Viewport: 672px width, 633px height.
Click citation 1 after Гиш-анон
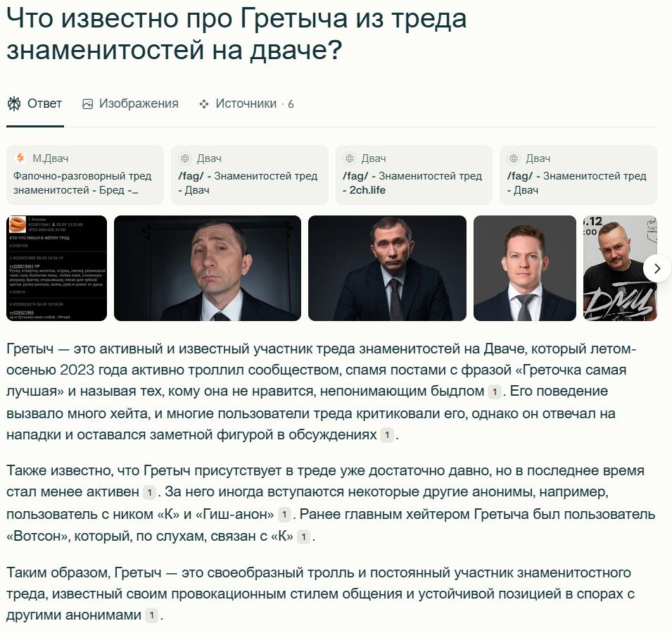[x=284, y=515]
